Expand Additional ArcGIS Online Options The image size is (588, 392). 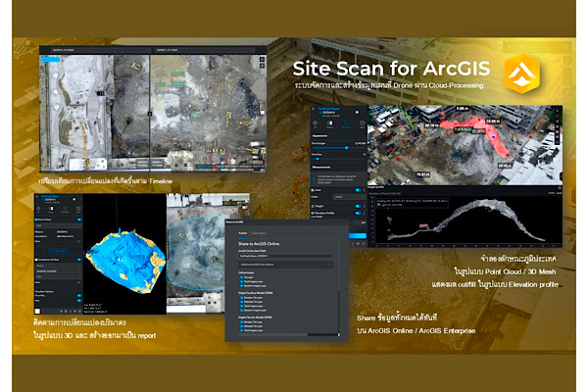pyautogui.click(x=286, y=265)
